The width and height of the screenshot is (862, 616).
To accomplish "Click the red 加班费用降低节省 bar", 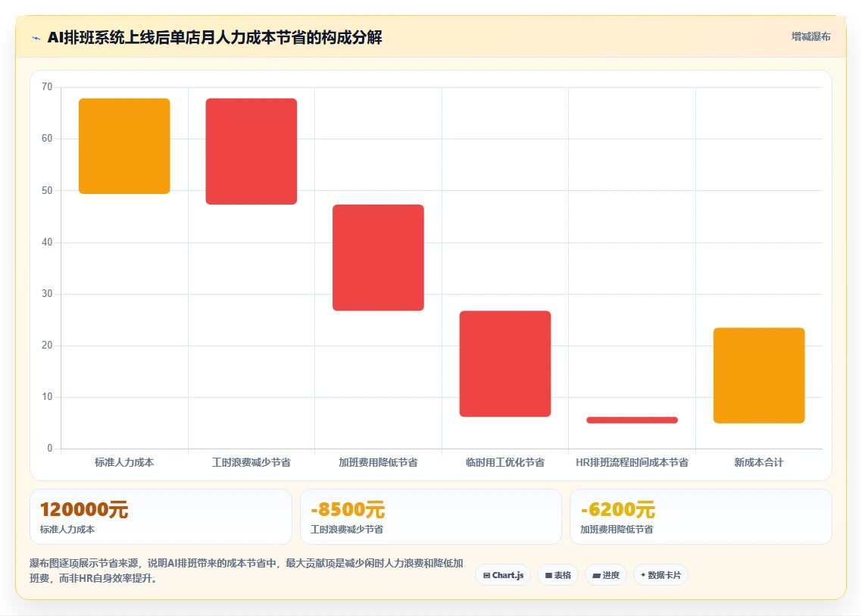I will (x=378, y=258).
